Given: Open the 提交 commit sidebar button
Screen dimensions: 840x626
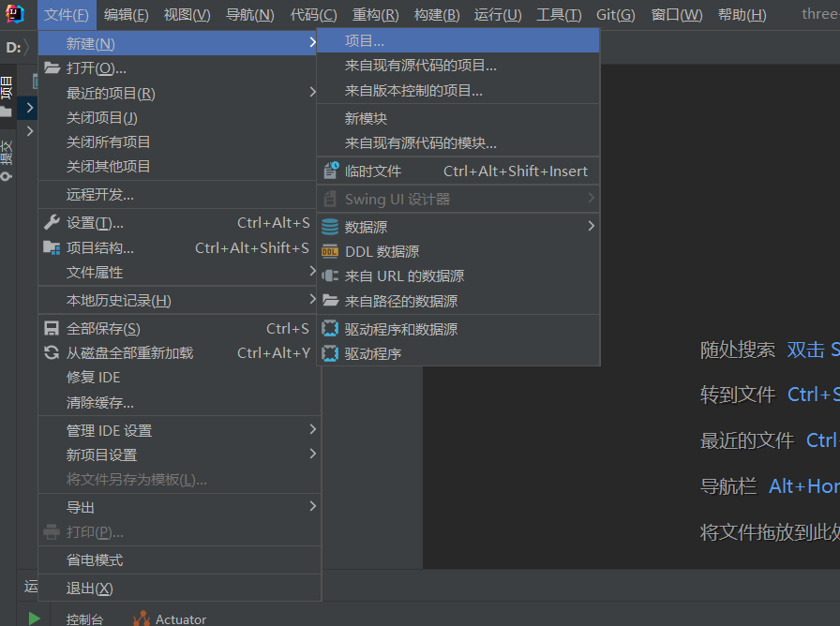Looking at the screenshot, I should [x=7, y=159].
